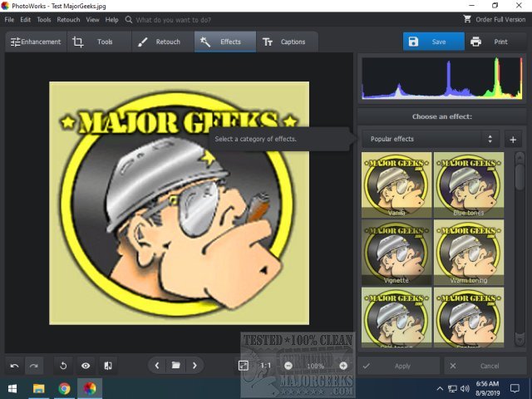Click the Reset (circular arrow) icon
This screenshot has height=399, width=532.
[63, 365]
